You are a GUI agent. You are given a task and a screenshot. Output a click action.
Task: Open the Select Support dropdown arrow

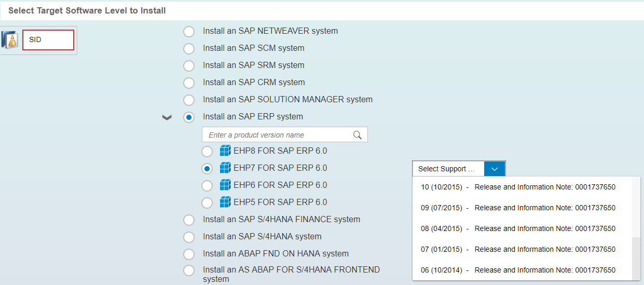[x=495, y=169]
